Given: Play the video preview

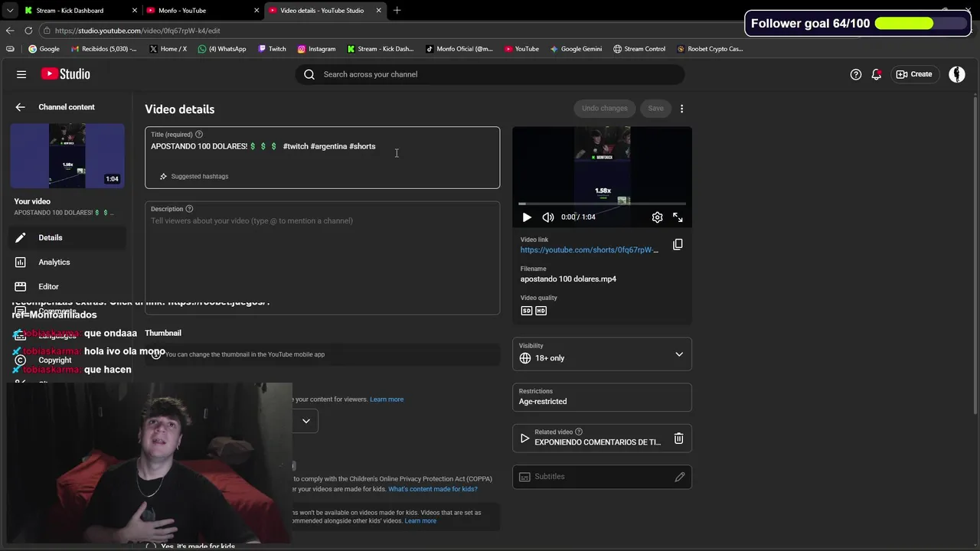Looking at the screenshot, I should [x=527, y=217].
